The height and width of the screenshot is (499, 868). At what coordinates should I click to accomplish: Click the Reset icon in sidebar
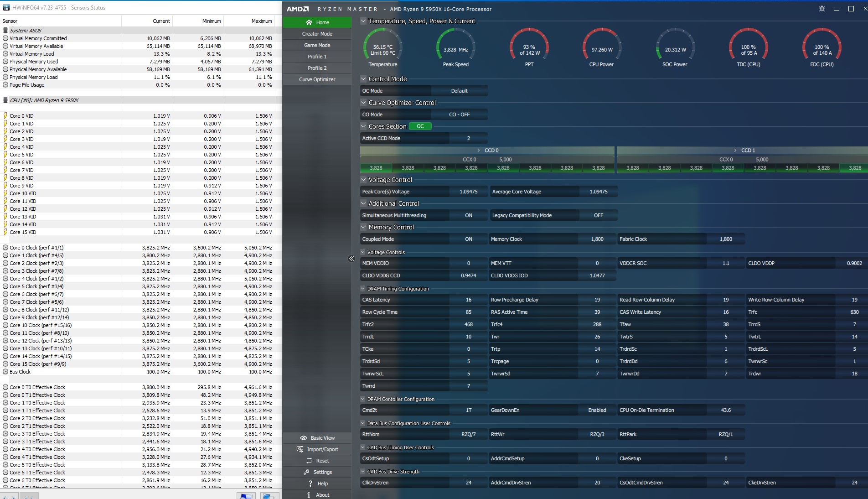[x=309, y=461]
